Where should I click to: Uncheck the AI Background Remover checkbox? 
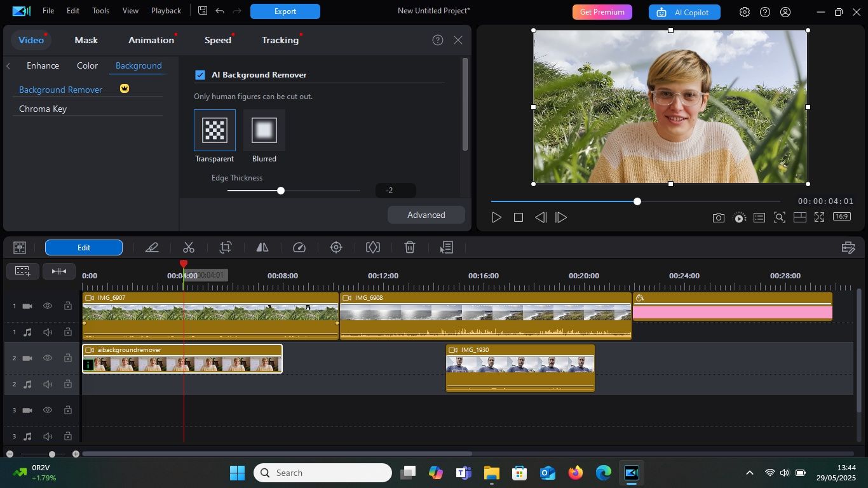pyautogui.click(x=200, y=74)
